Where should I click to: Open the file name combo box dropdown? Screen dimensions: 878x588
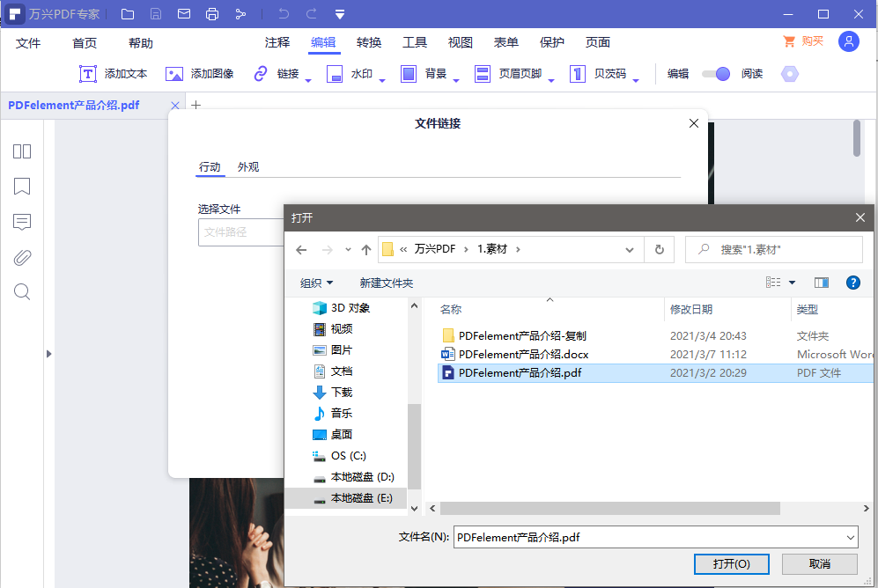[850, 537]
